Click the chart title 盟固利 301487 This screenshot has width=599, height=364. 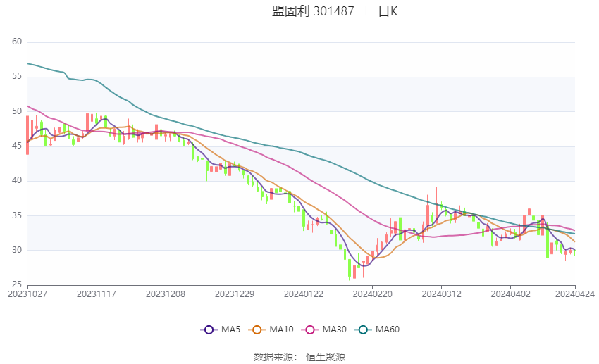(x=313, y=11)
